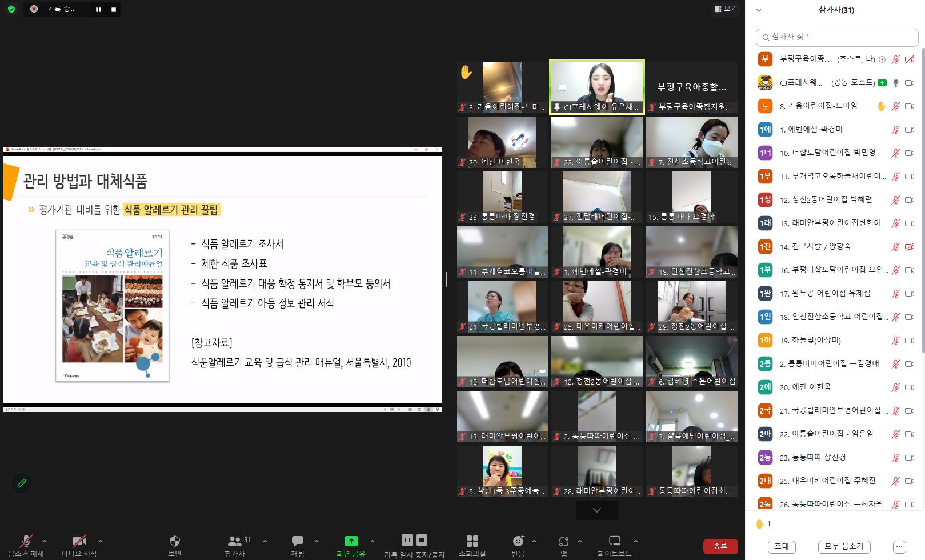
Task: Click disabled camera icon for 친구사랑 / 양향숙
Action: pos(910,247)
